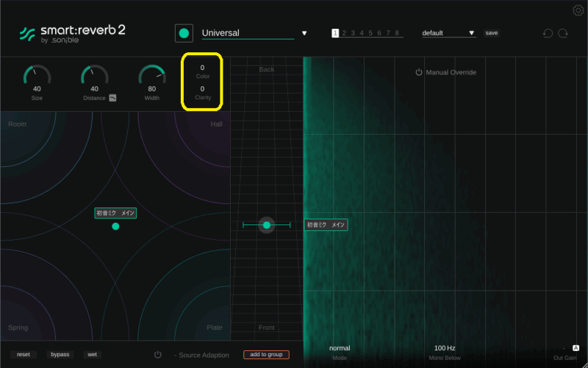The width and height of the screenshot is (588, 368).
Task: Select state slot 1
Action: 335,33
